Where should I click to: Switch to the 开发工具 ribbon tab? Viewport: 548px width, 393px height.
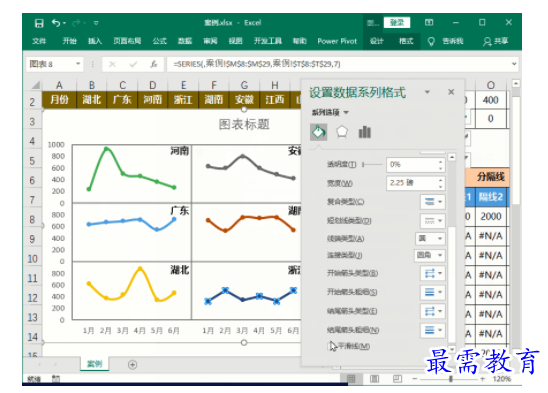point(268,41)
